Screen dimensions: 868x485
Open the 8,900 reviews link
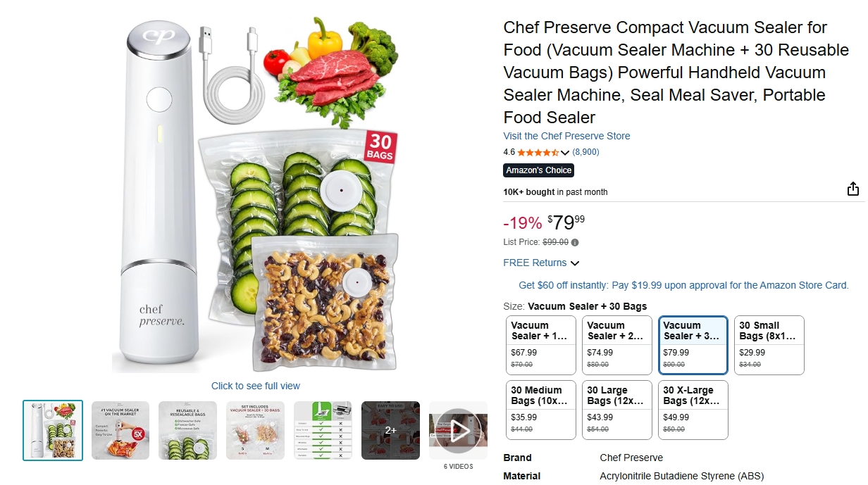(x=585, y=152)
